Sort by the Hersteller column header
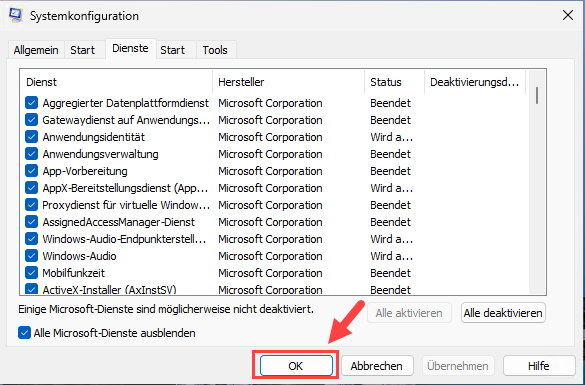This screenshot has height=385, width=585. click(289, 82)
